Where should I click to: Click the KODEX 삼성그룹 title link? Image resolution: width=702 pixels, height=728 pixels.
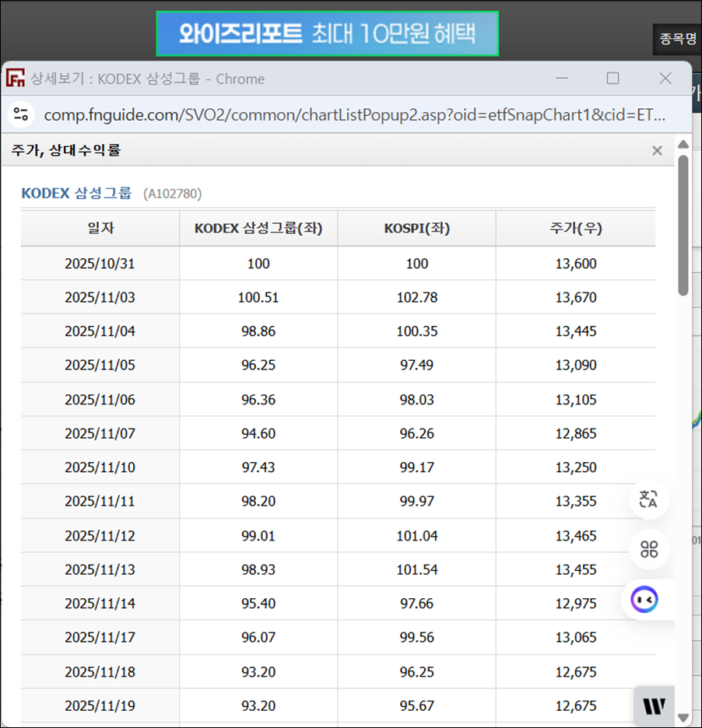click(76, 193)
